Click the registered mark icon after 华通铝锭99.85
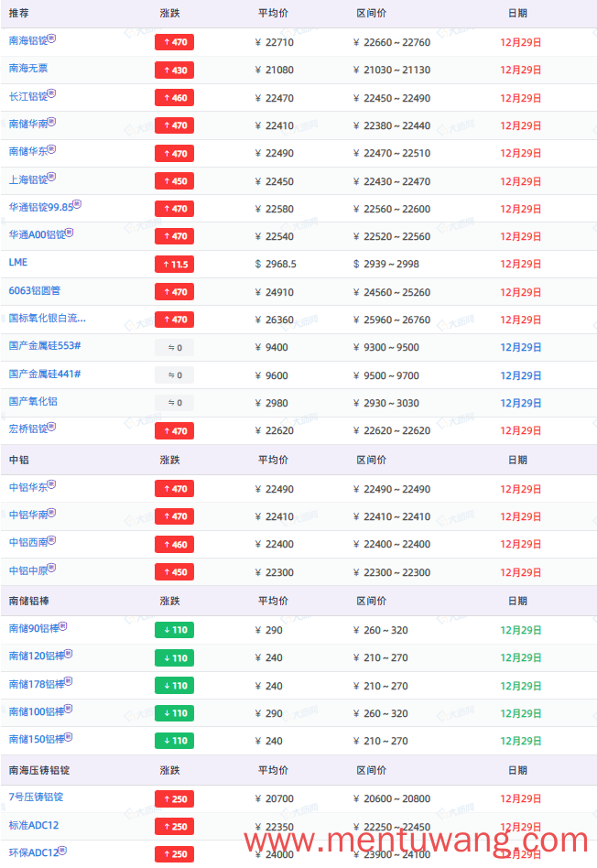This screenshot has height=868, width=597. point(78,204)
